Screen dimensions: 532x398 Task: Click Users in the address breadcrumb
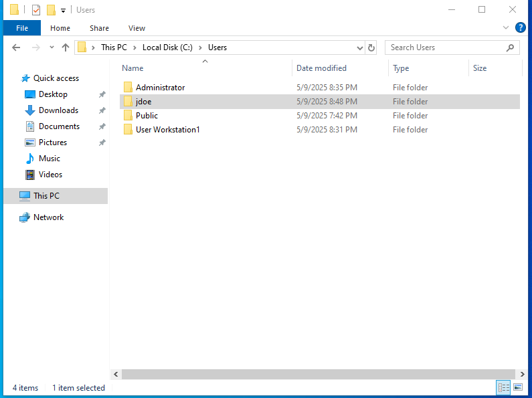pyautogui.click(x=217, y=47)
